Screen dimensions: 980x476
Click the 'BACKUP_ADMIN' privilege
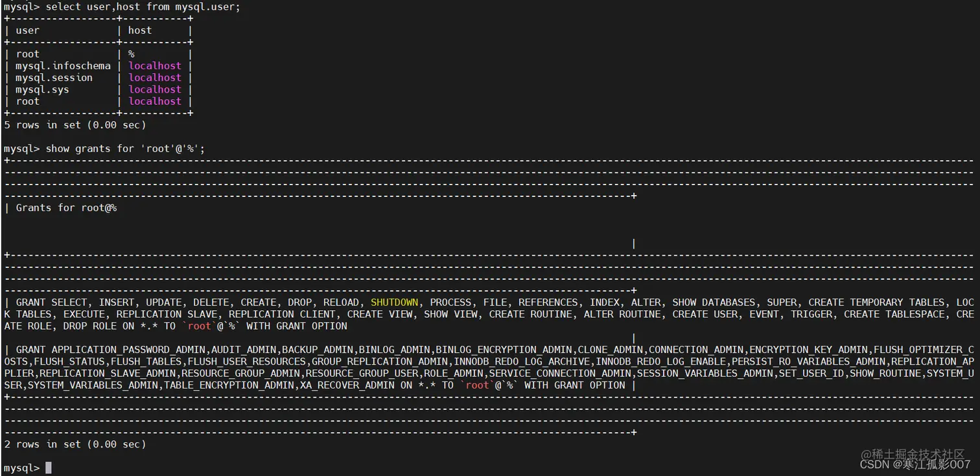318,350
